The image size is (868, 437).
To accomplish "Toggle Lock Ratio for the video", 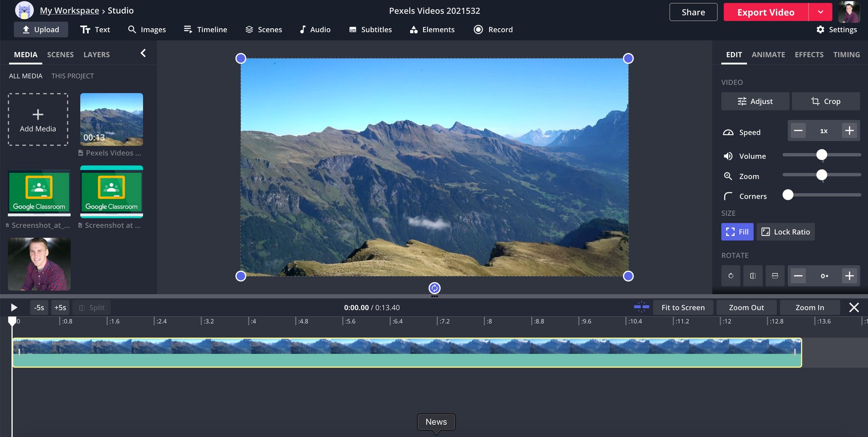I will pos(786,232).
